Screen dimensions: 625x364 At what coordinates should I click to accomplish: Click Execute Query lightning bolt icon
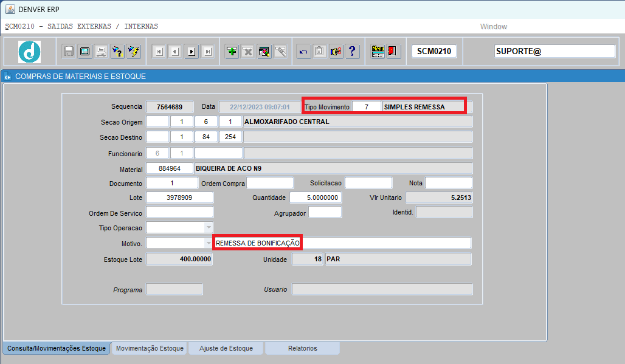coord(134,52)
